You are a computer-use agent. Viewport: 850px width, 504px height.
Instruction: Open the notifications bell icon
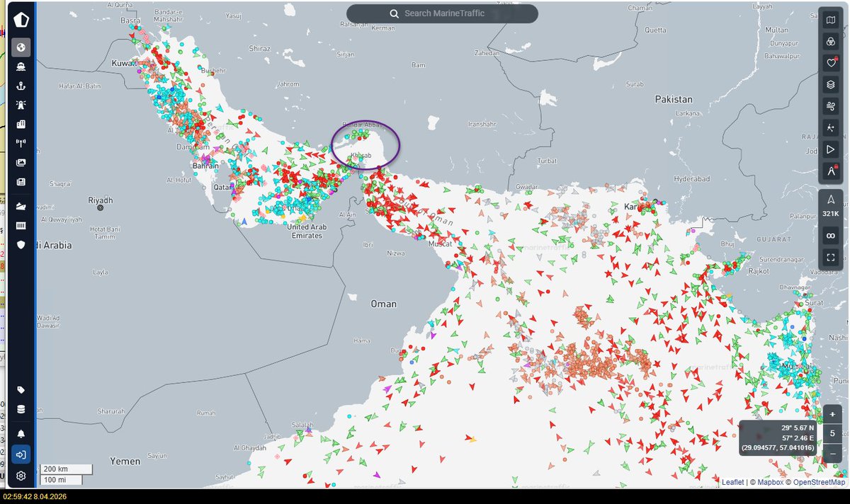[21, 433]
